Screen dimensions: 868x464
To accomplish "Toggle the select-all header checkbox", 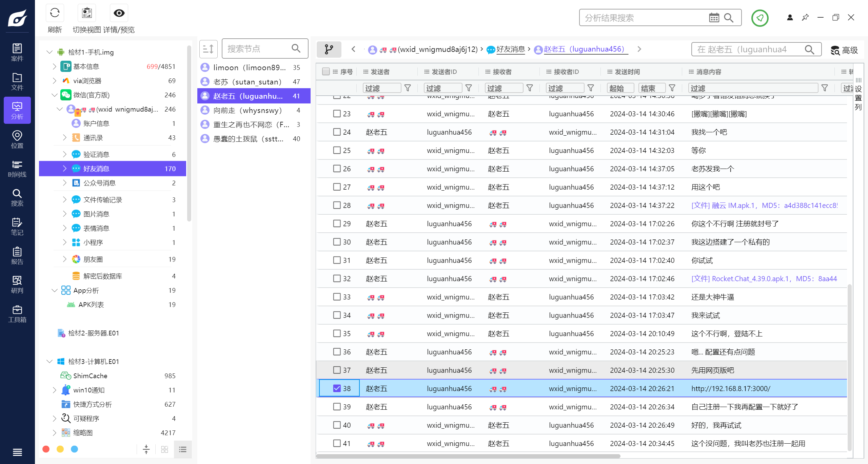I will pos(325,72).
